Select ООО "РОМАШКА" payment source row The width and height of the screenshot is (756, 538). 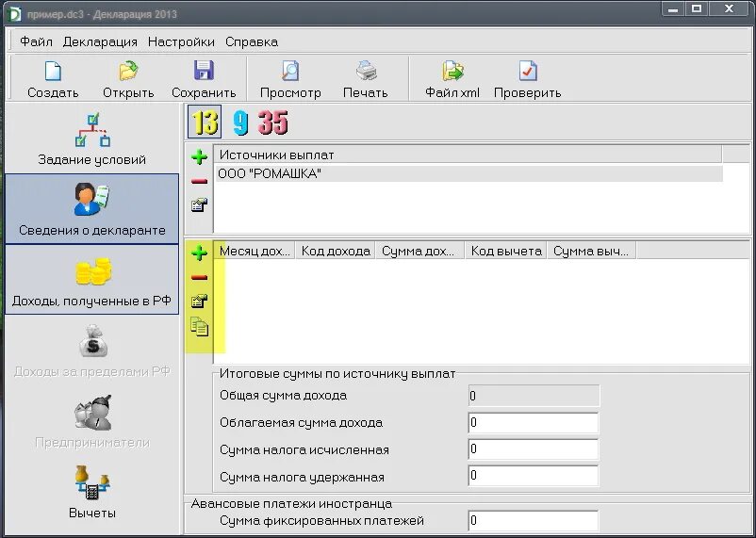[468, 173]
